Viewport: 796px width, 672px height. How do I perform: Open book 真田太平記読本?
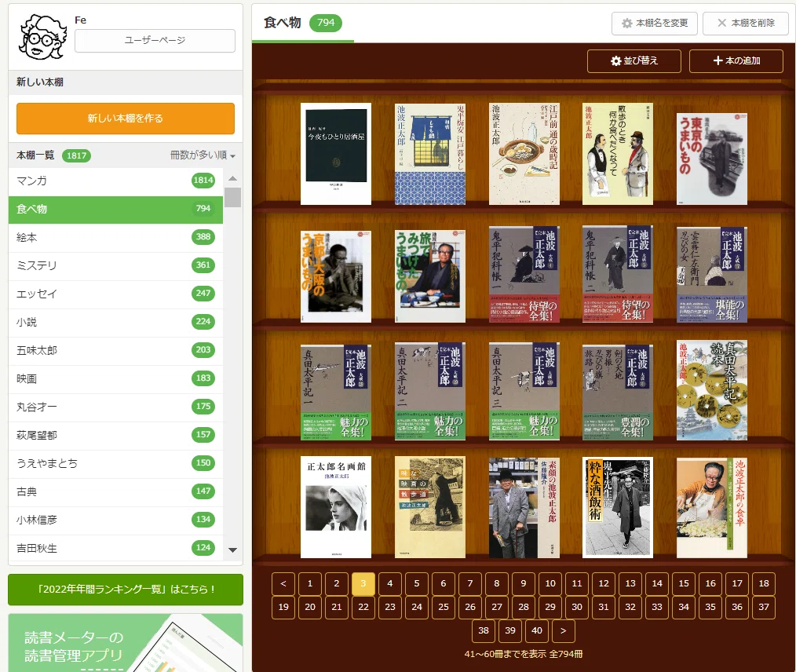coord(712,390)
